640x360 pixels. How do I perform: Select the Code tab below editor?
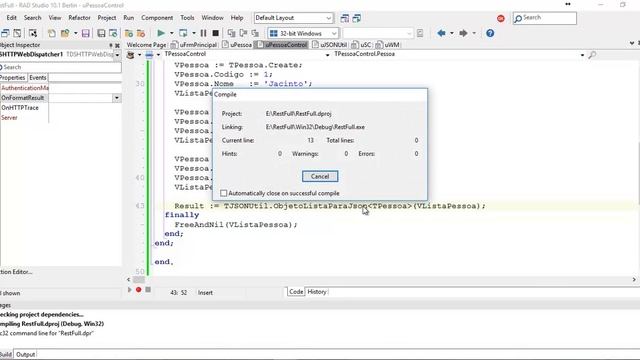(x=296, y=292)
